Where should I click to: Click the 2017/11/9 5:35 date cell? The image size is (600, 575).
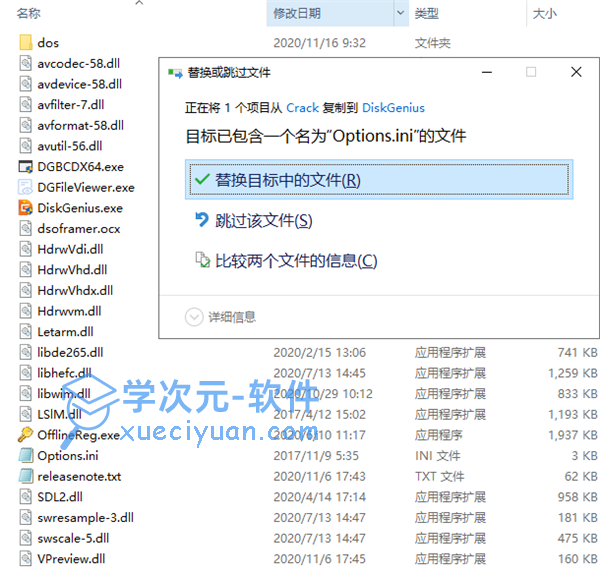[x=316, y=456]
